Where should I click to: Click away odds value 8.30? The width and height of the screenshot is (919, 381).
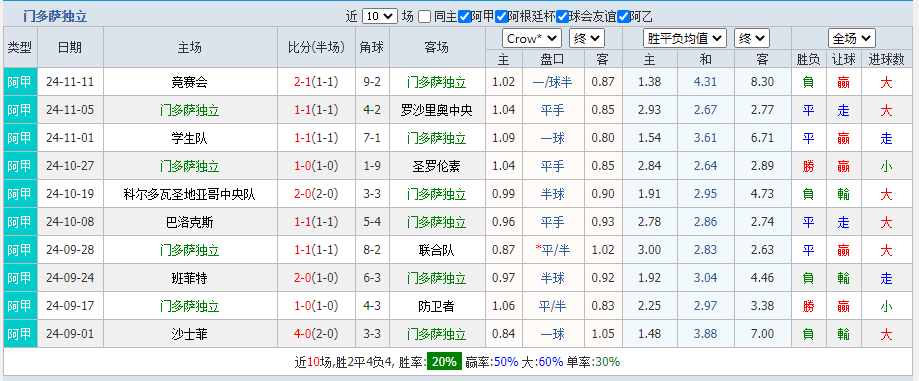tap(762, 82)
